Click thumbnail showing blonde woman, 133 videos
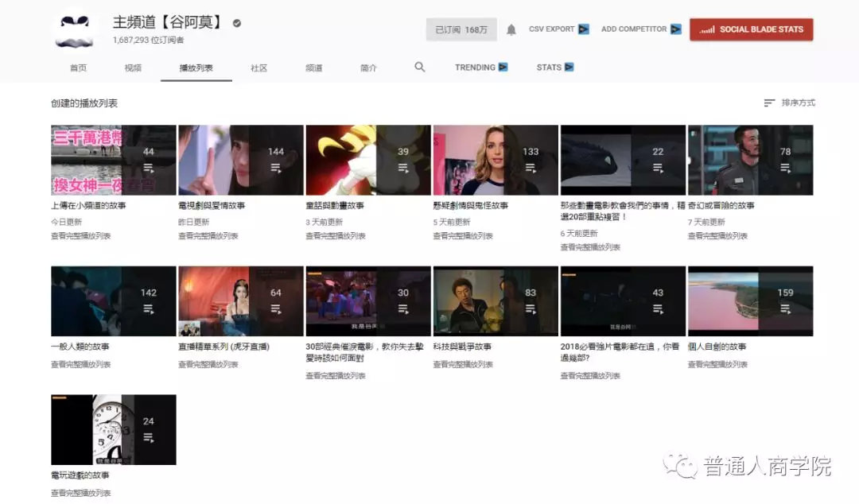This screenshot has height=504, width=859. click(x=496, y=160)
